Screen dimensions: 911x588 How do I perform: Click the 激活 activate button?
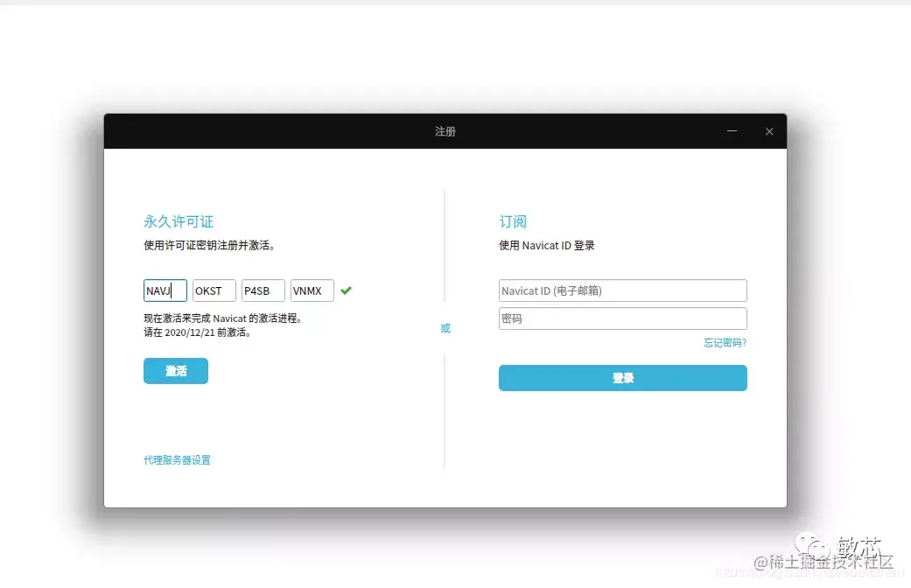click(175, 371)
